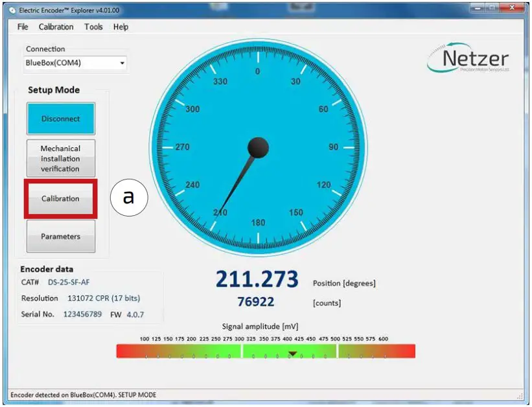
Task: Click the Disconnect button
Action: [61, 119]
